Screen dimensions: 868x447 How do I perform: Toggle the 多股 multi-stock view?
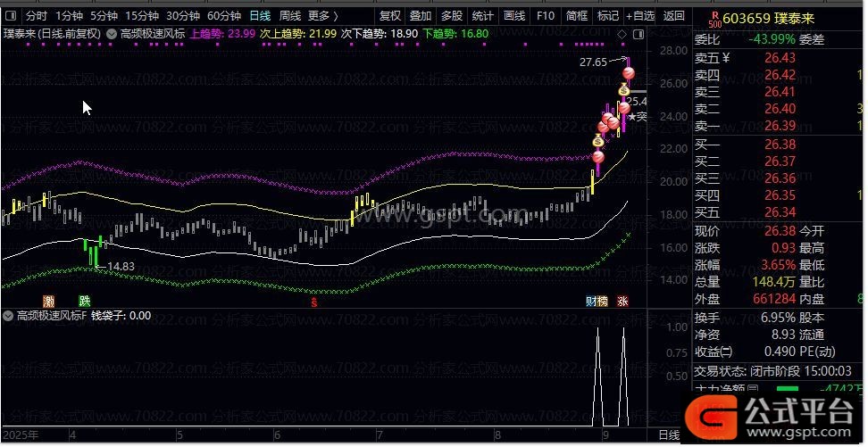click(x=451, y=16)
